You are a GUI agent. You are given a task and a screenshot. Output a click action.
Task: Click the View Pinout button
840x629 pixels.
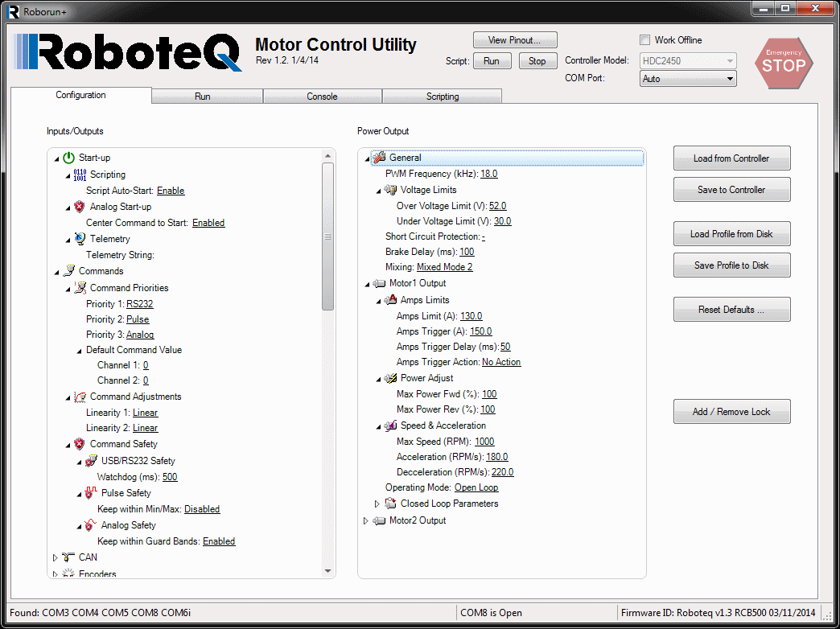click(x=515, y=40)
